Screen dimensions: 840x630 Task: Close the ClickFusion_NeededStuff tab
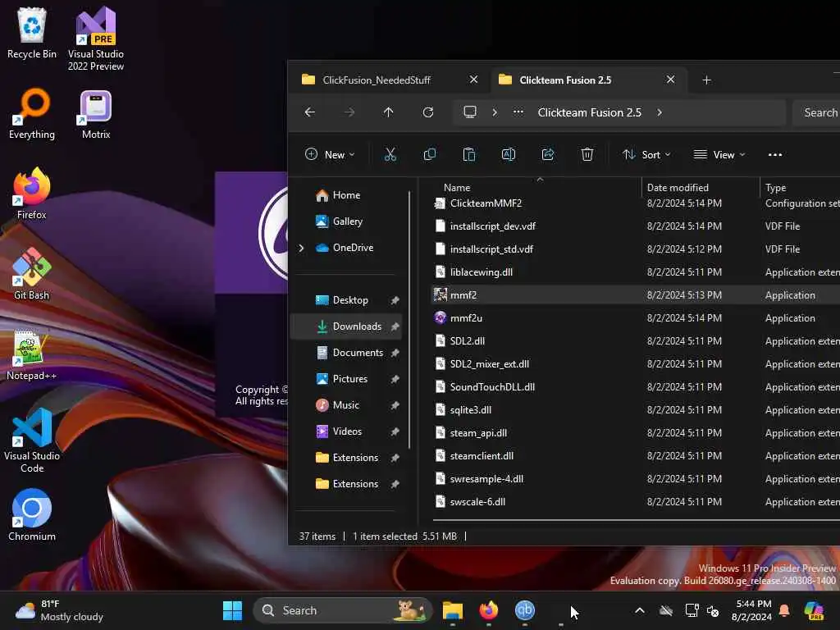click(x=473, y=80)
